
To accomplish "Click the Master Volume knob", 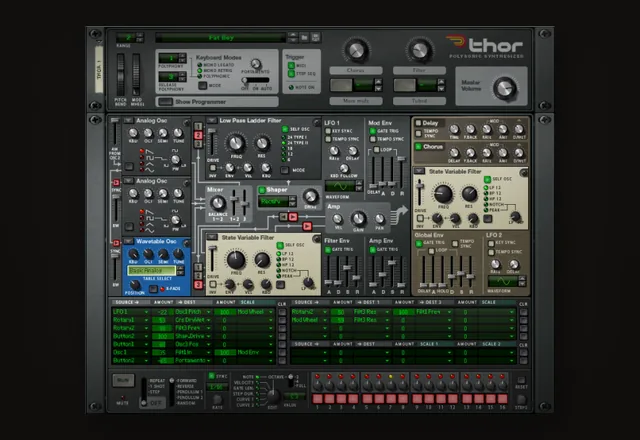I will (x=505, y=87).
